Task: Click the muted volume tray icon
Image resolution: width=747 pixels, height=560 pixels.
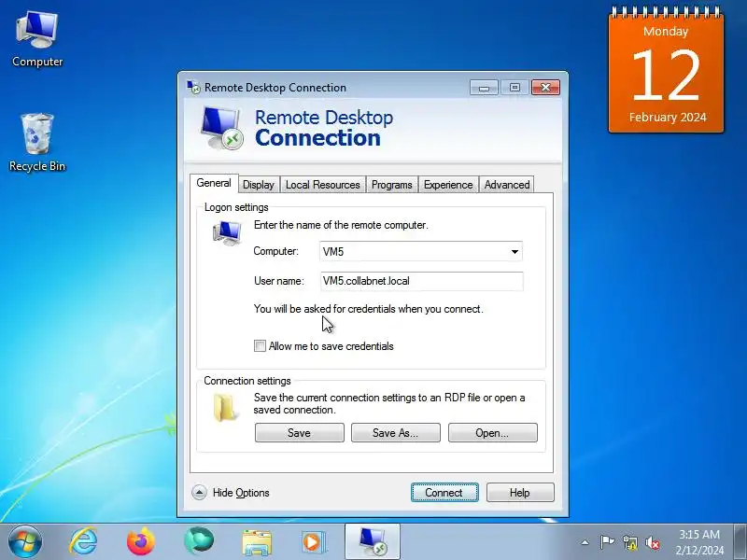Action: [652, 542]
